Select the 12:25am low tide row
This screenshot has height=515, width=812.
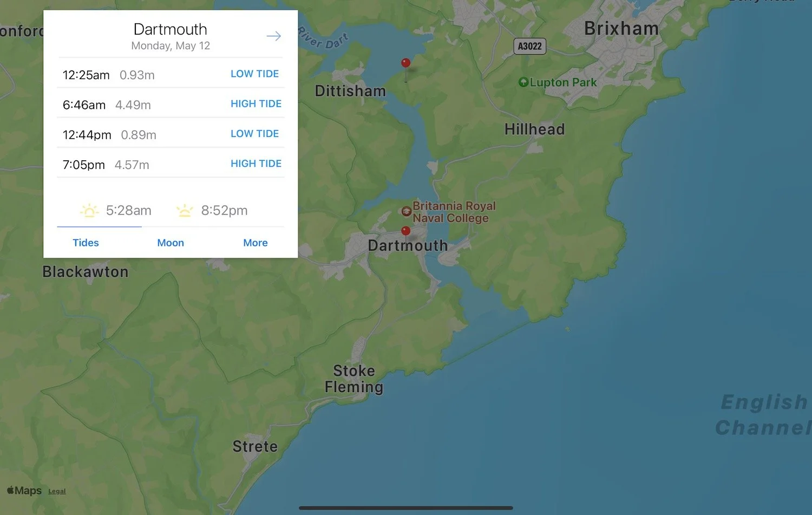(x=171, y=74)
